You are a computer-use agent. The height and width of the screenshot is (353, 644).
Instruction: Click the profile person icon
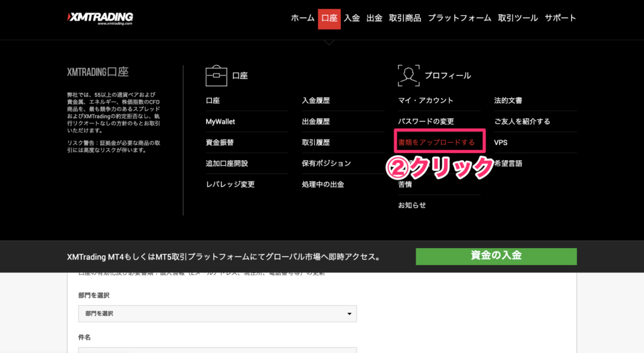click(409, 75)
